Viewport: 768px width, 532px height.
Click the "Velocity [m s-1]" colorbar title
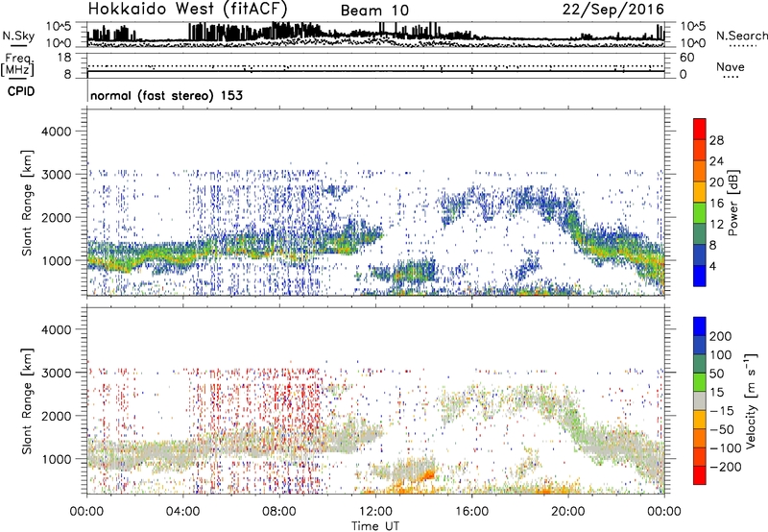751,400
